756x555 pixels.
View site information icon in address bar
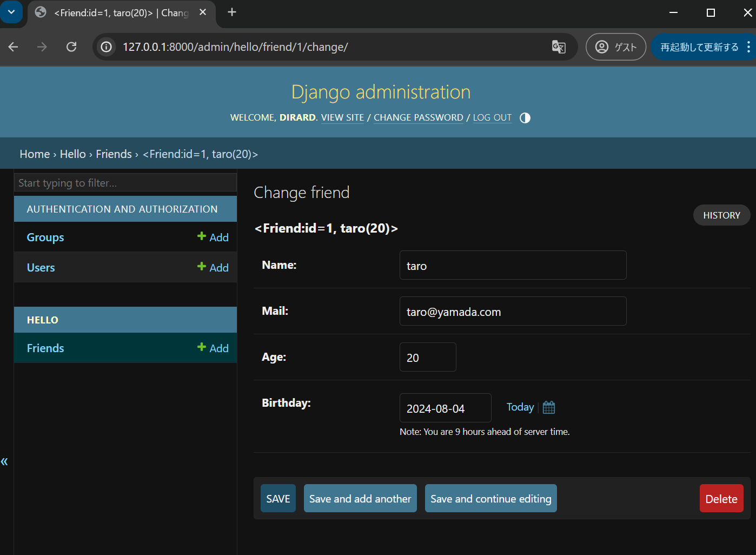point(107,47)
